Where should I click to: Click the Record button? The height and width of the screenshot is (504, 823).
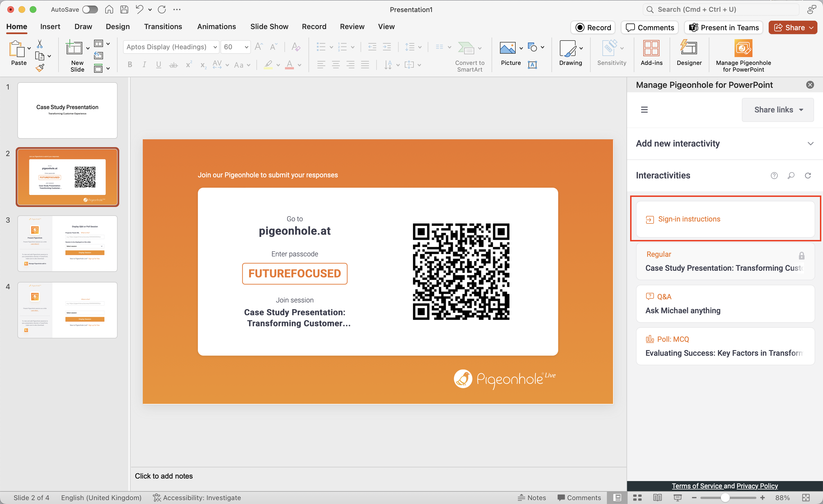point(593,27)
